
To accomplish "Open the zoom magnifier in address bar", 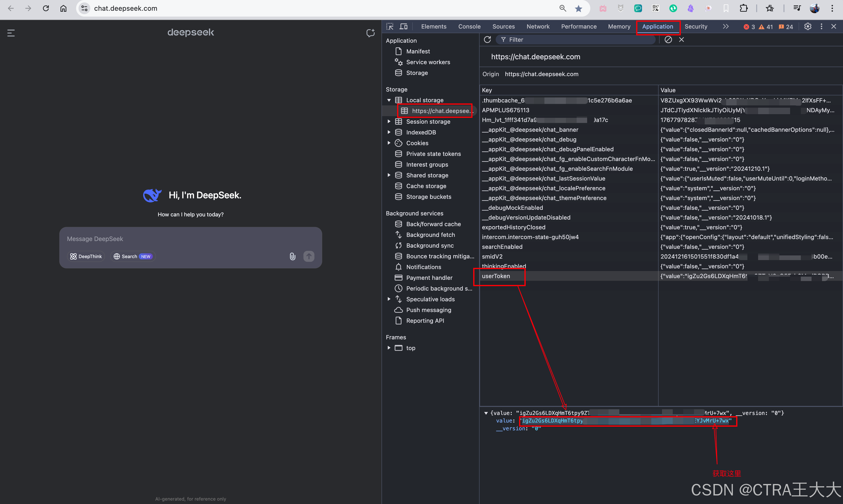I will [x=562, y=8].
